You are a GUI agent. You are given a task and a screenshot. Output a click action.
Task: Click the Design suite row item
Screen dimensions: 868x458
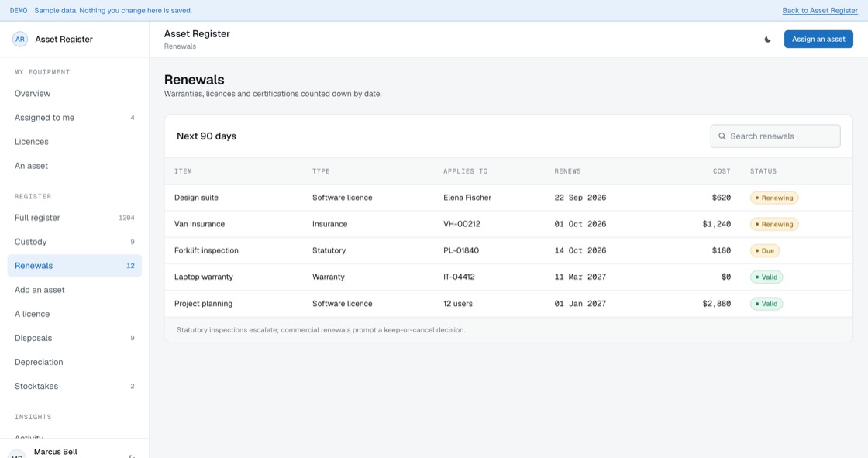[x=196, y=198]
